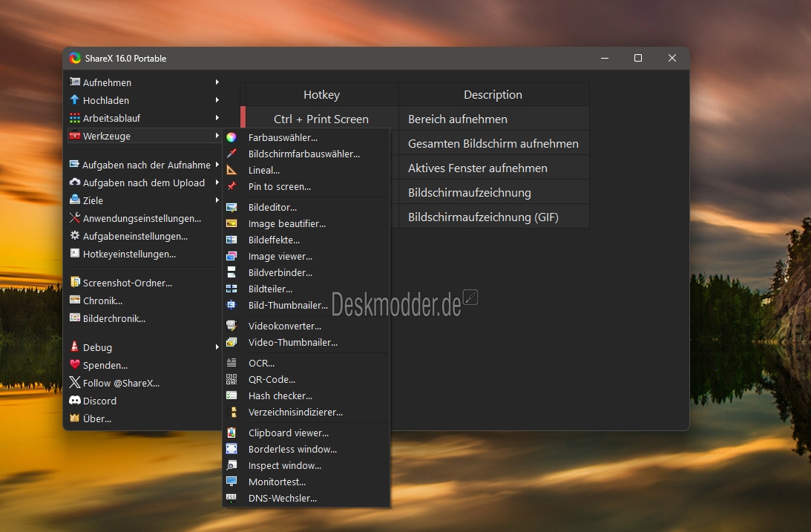
Task: Choose Hash checker... from submenu
Action: [x=306, y=395]
